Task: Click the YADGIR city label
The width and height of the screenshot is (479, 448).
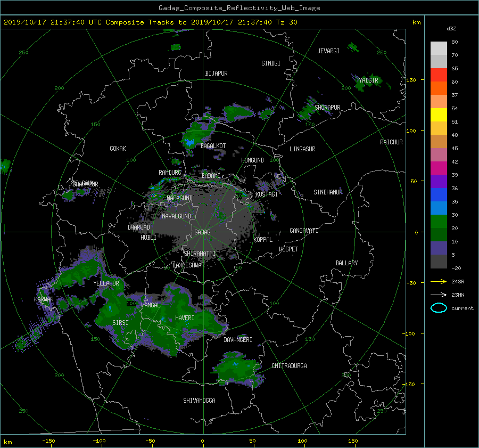Action: [x=368, y=80]
